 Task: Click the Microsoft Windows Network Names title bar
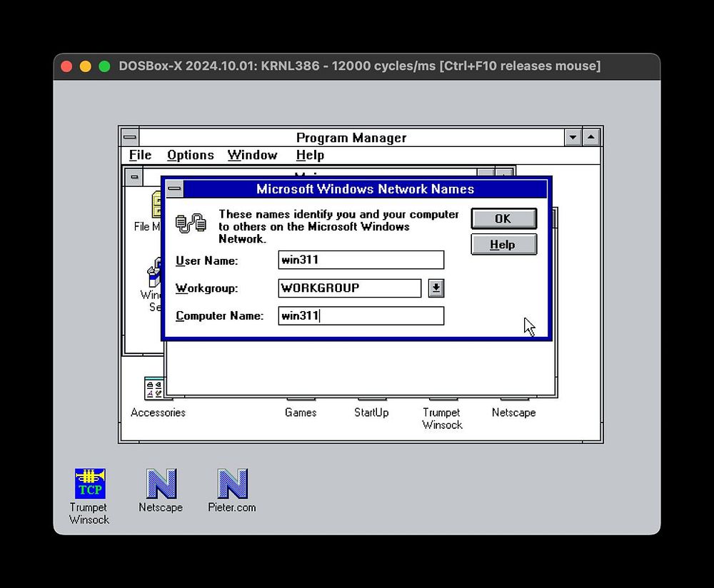365,189
